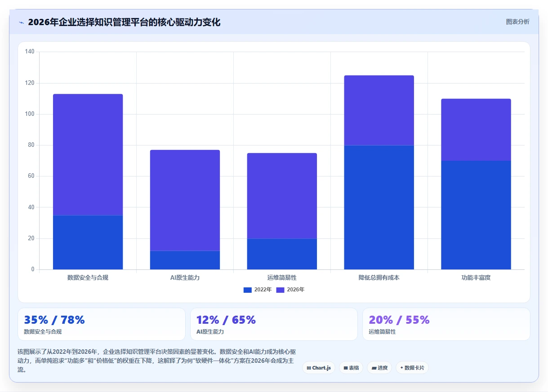Viewport: 548px width, 392px height.
Task: Click the 功能丰富度 x-axis label
Action: coord(476,277)
